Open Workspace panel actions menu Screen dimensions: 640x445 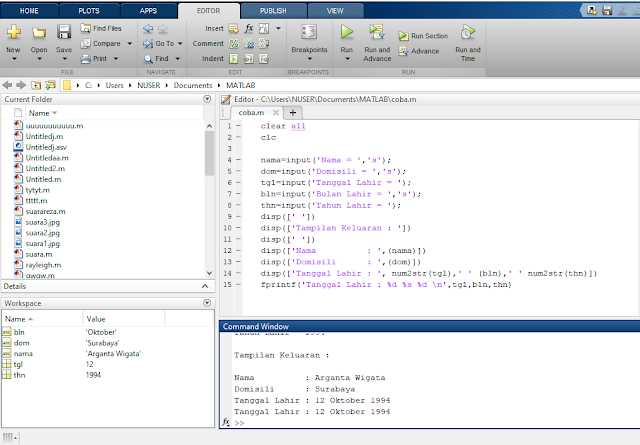pos(207,303)
